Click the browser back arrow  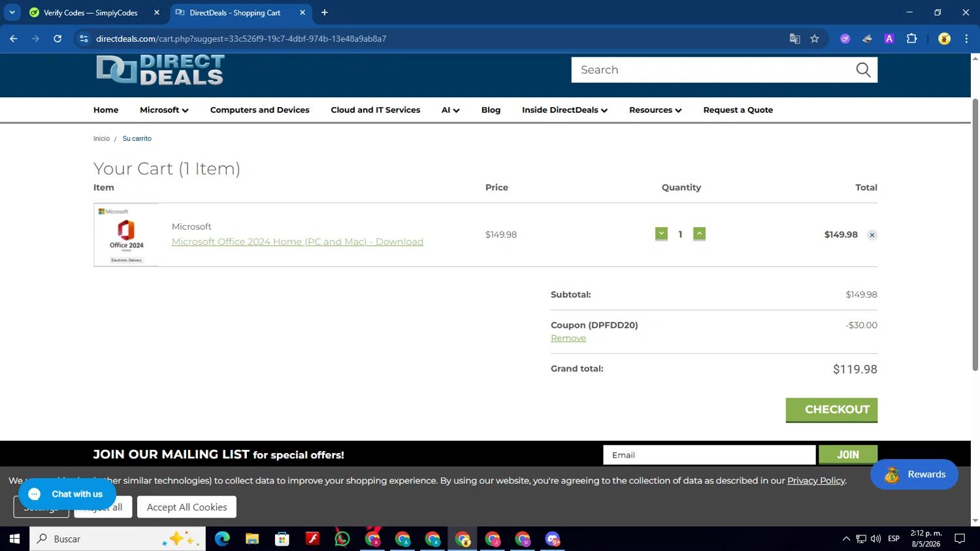pos(14,39)
